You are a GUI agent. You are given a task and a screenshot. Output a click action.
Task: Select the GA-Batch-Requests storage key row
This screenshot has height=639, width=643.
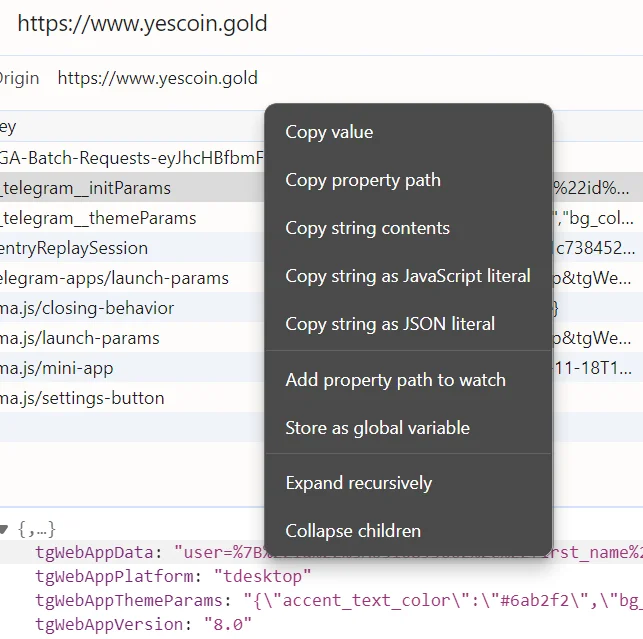click(x=132, y=158)
